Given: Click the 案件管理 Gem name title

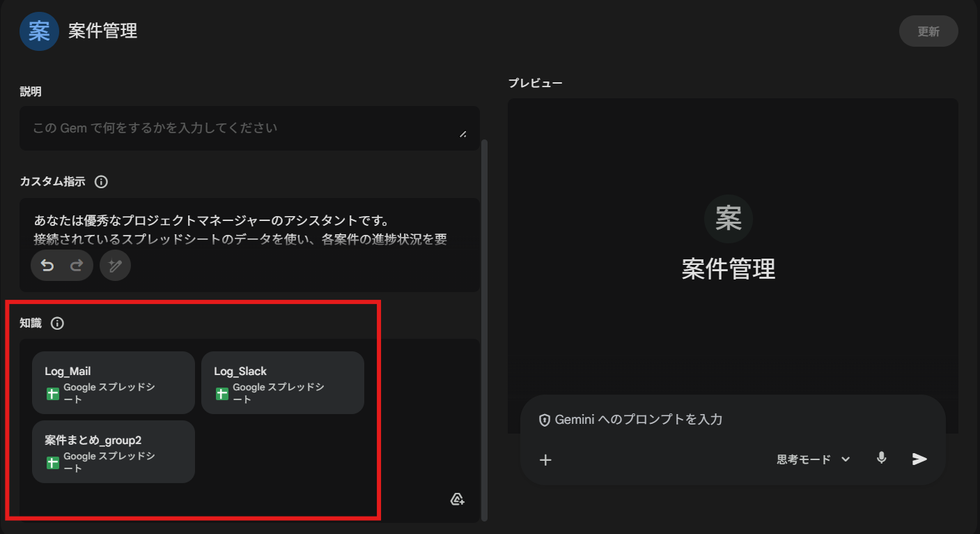Looking at the screenshot, I should coord(102,31).
